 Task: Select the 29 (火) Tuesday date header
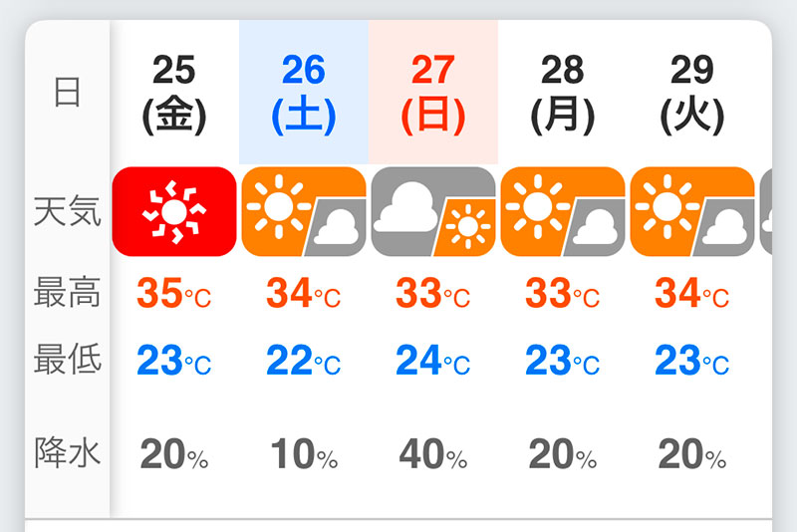(x=692, y=94)
